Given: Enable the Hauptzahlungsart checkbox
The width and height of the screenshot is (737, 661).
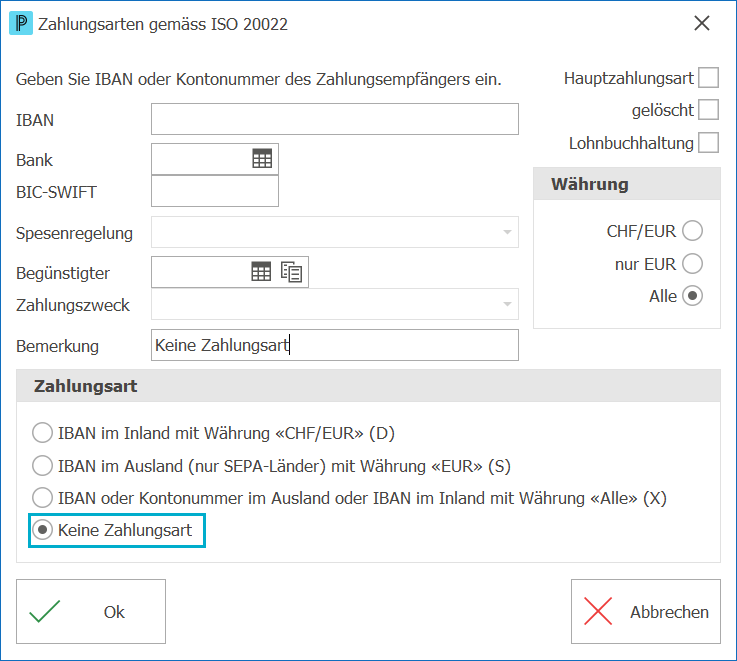Looking at the screenshot, I should click(708, 78).
